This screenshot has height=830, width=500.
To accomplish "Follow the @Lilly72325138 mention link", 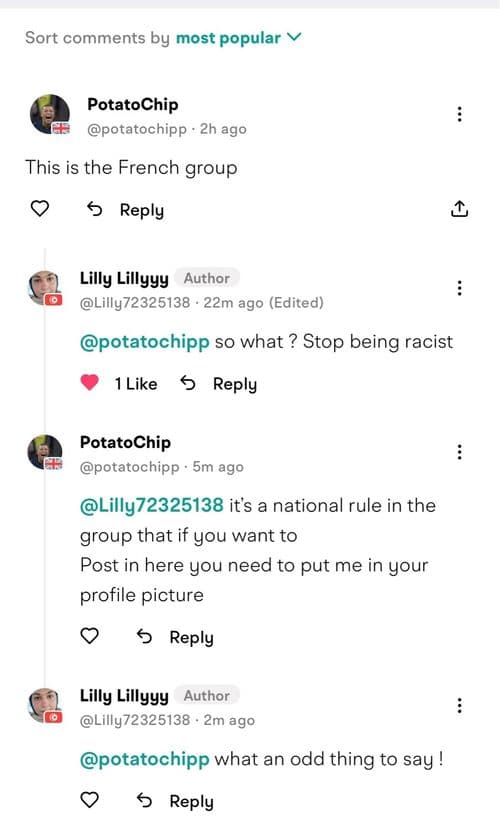I will tap(152, 506).
